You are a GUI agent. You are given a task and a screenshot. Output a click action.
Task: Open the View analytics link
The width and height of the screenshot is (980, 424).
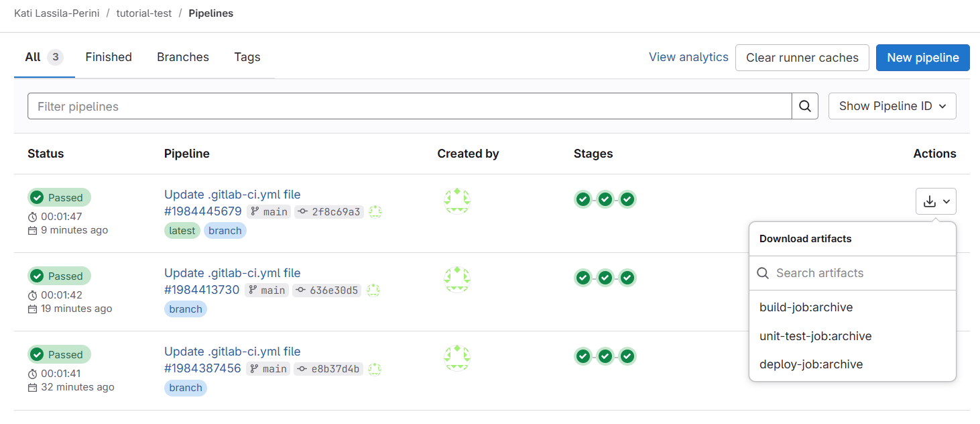click(x=688, y=57)
